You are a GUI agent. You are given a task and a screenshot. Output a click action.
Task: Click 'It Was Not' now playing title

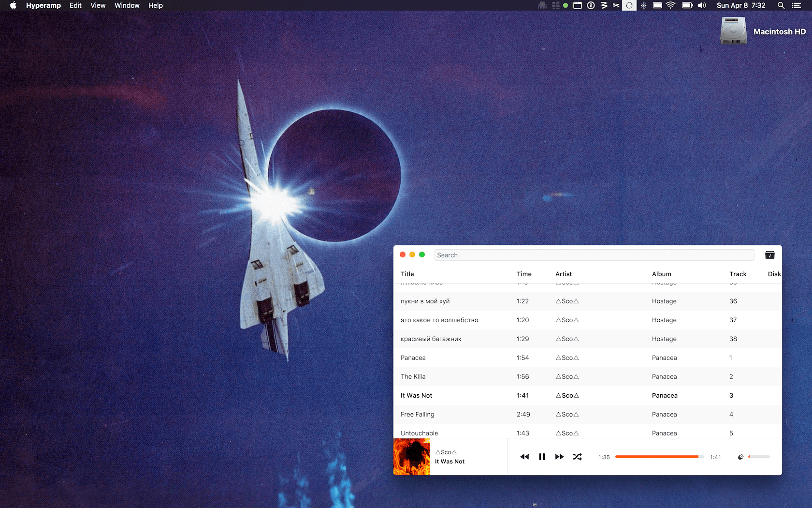[x=449, y=462]
